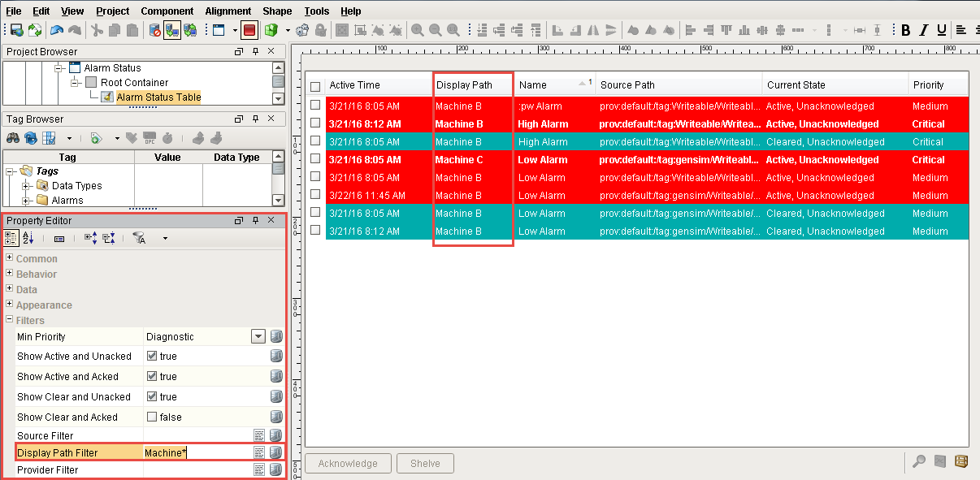
Task: Open the Min Priority dropdown
Action: click(x=258, y=335)
